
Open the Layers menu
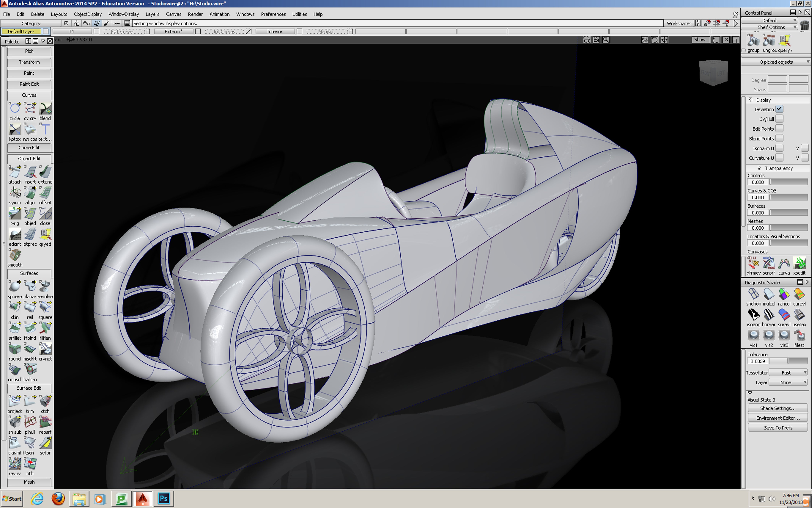coord(152,14)
